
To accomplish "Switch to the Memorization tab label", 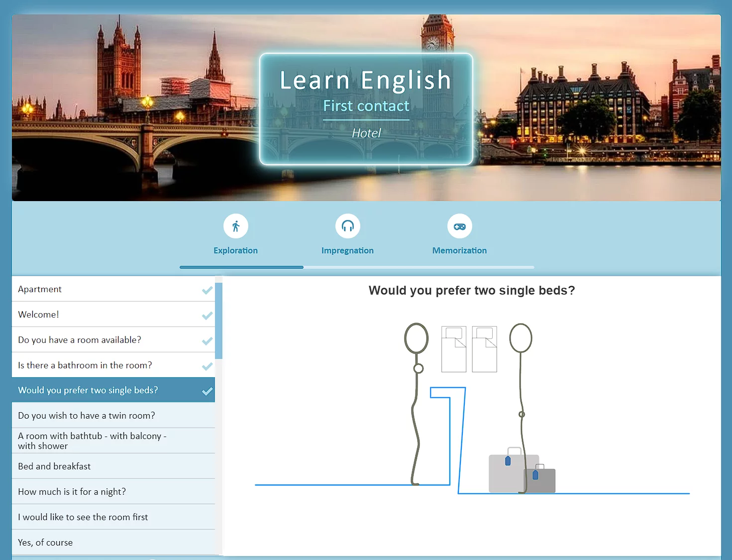I will 459,250.
